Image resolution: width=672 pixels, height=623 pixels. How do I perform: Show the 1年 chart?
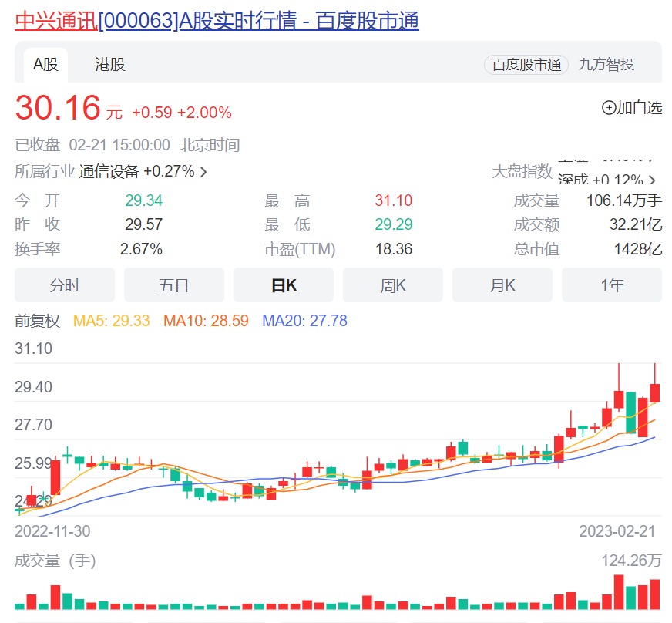click(x=612, y=285)
